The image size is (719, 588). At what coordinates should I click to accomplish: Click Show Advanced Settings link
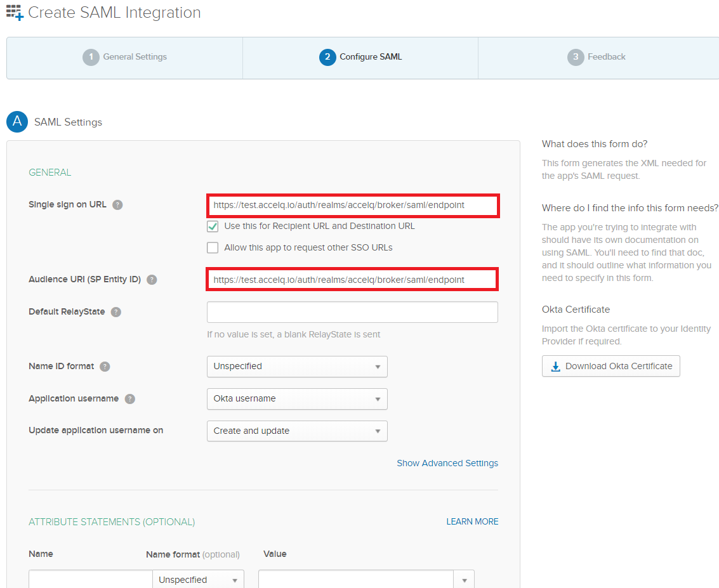point(447,463)
